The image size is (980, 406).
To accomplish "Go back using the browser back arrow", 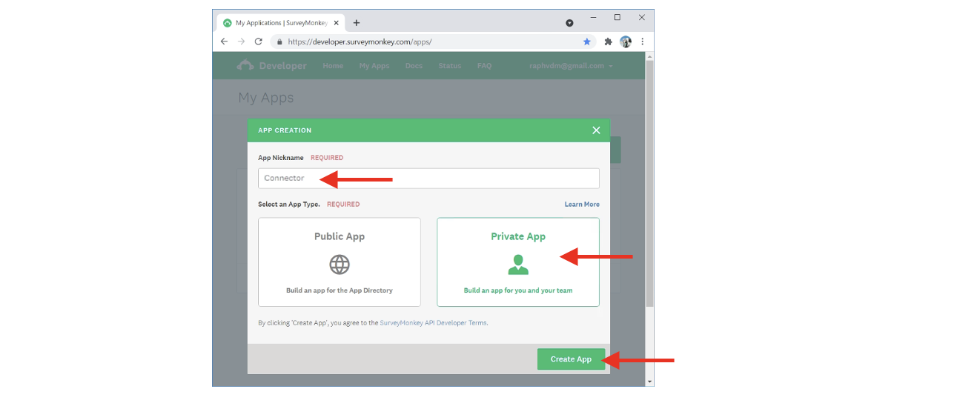I will tap(225, 42).
